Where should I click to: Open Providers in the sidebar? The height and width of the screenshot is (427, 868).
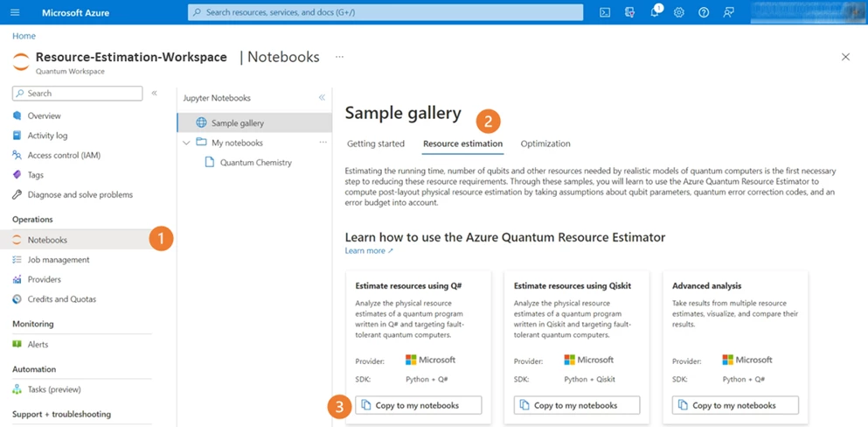coord(45,280)
